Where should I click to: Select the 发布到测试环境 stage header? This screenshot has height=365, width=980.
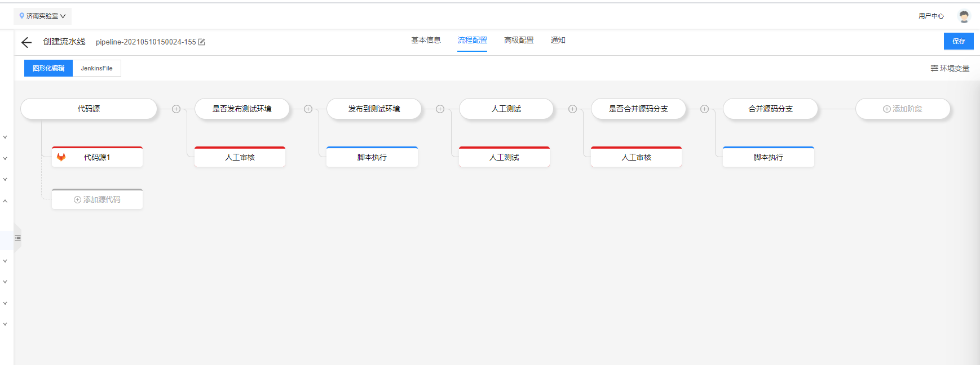pos(374,109)
